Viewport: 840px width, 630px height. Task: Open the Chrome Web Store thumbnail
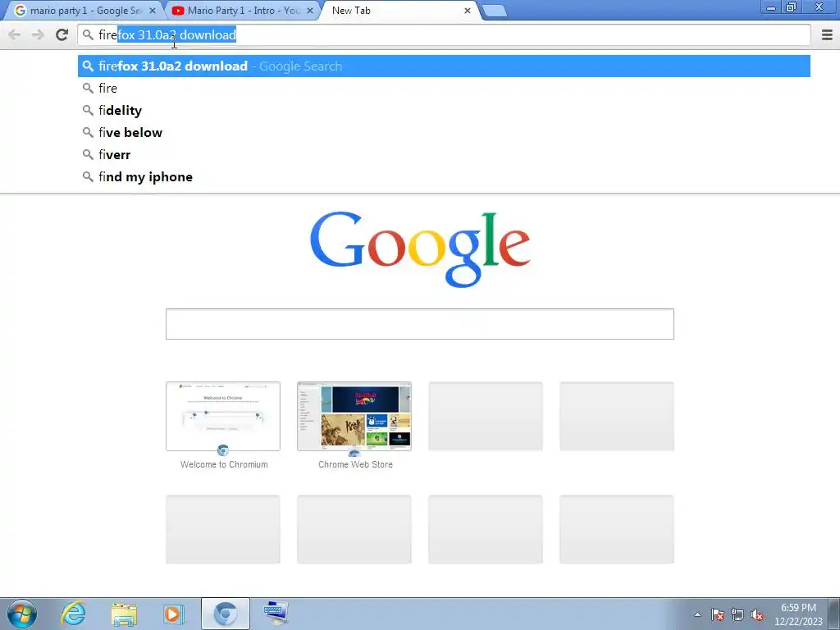point(354,416)
